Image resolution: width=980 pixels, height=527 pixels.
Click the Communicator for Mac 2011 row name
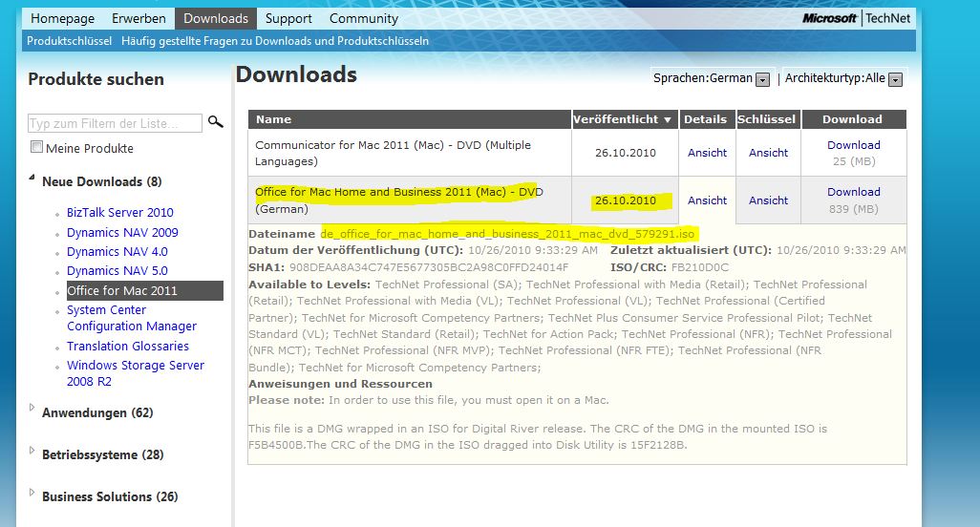[x=393, y=153]
